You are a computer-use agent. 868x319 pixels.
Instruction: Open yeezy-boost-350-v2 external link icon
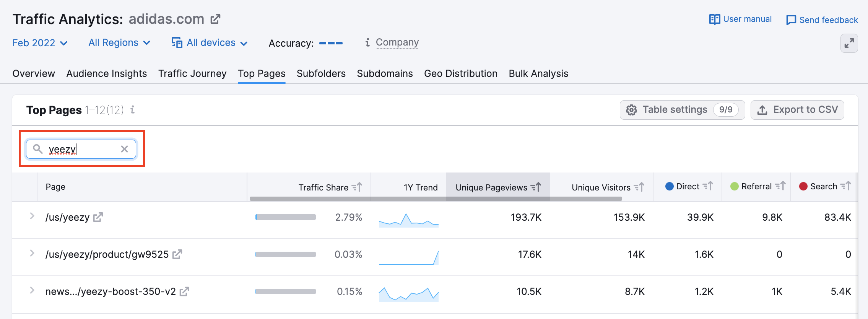point(184,291)
